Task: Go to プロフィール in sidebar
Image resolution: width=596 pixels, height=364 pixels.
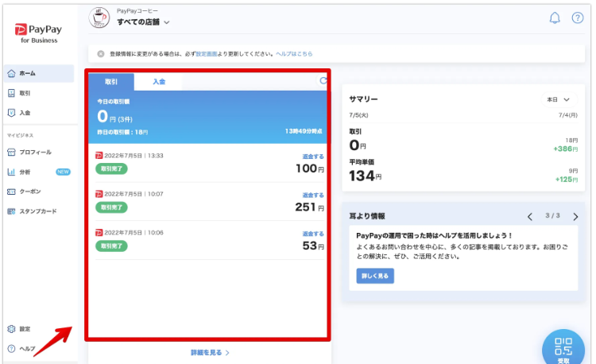Action: pyautogui.click(x=35, y=152)
